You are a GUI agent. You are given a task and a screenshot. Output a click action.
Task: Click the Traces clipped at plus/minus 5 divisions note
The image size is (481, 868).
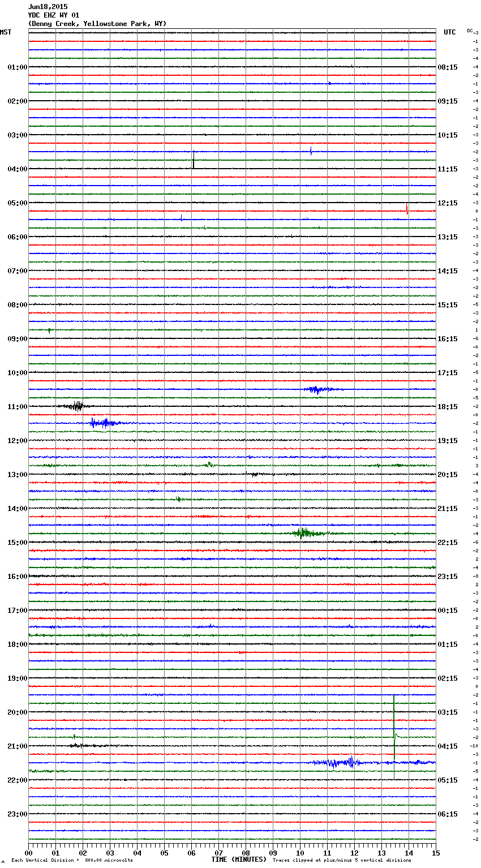tap(342, 861)
